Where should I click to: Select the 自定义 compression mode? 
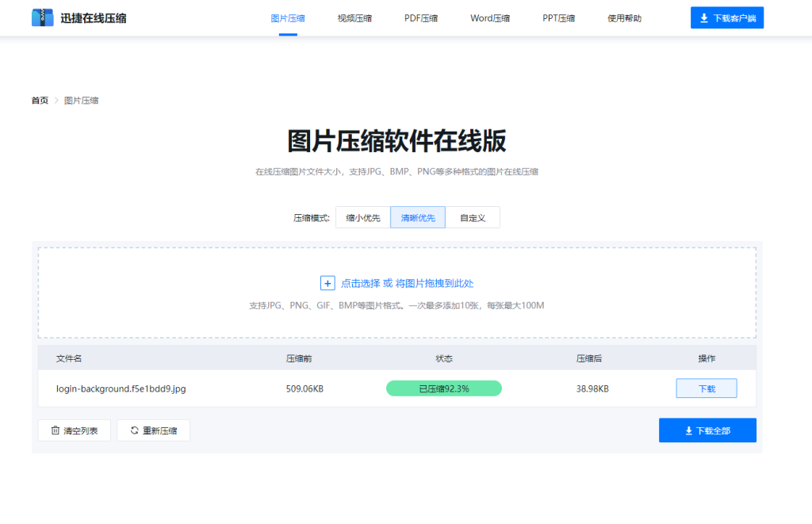[473, 216]
